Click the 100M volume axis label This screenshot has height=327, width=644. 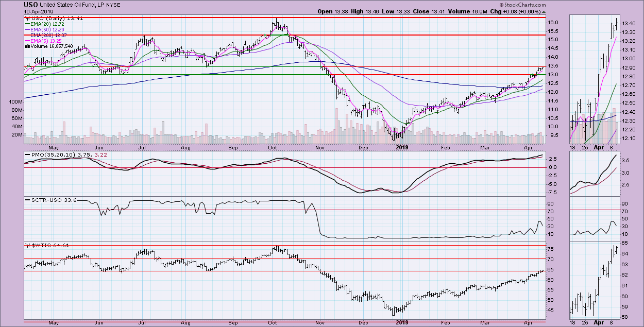tap(15, 102)
